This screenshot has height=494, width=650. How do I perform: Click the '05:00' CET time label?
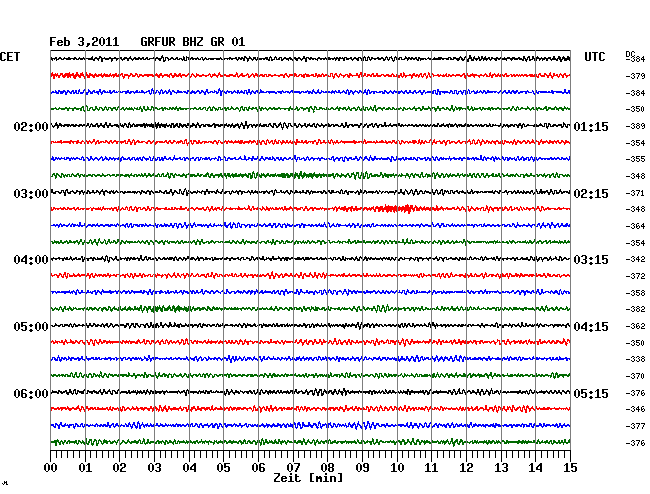(x=31, y=327)
